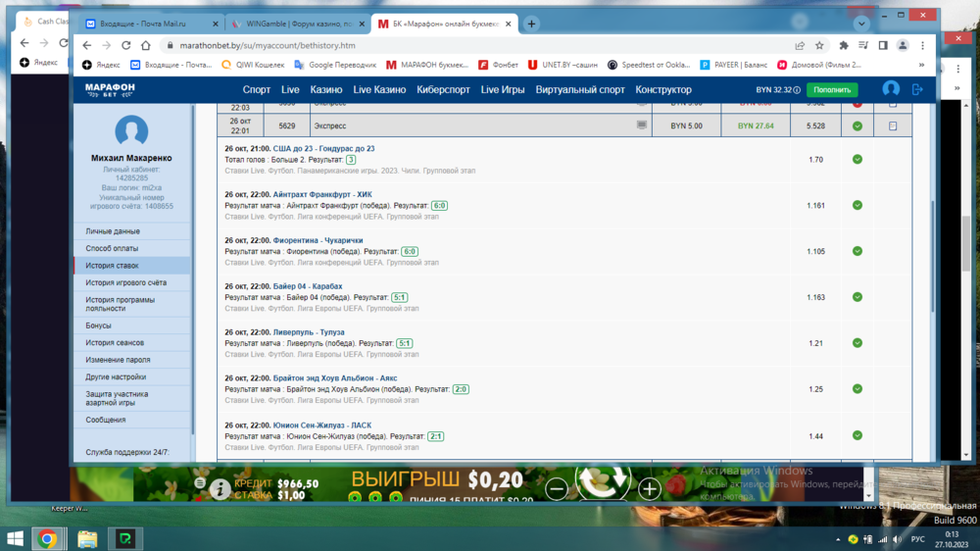The image size is (980, 551).
Task: Click the logout icon in Marathon header
Action: pyautogui.click(x=917, y=89)
